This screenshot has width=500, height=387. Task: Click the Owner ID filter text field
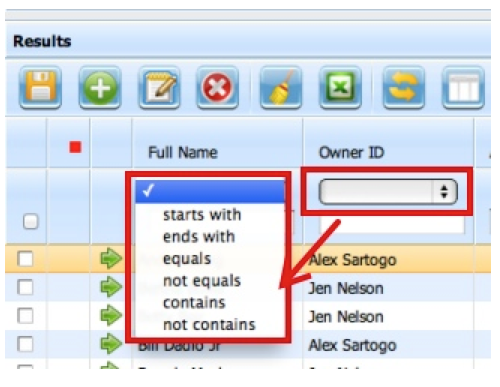point(392,226)
